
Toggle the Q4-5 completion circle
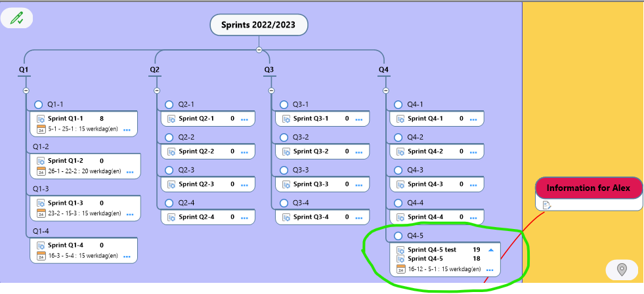click(398, 236)
